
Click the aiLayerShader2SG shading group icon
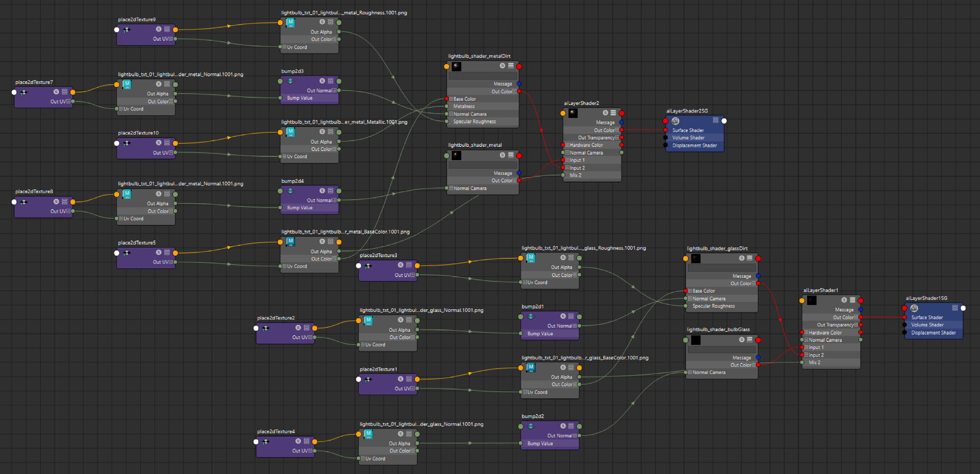coord(675,121)
